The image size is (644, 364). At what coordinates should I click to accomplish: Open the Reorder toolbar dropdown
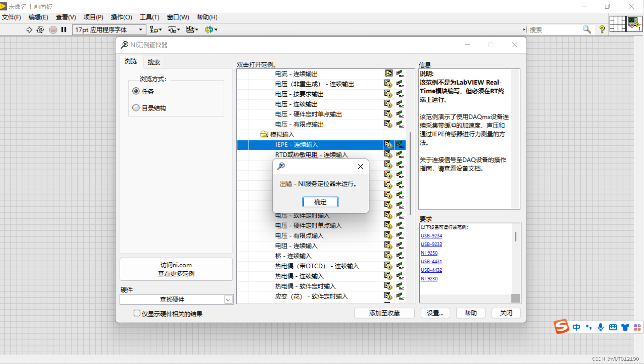click(x=211, y=30)
